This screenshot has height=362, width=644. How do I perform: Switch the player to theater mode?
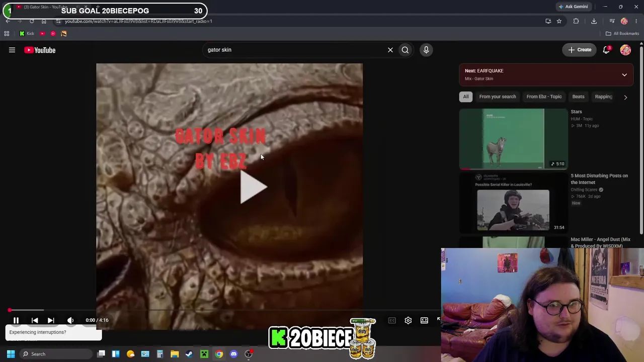pyautogui.click(x=424, y=320)
